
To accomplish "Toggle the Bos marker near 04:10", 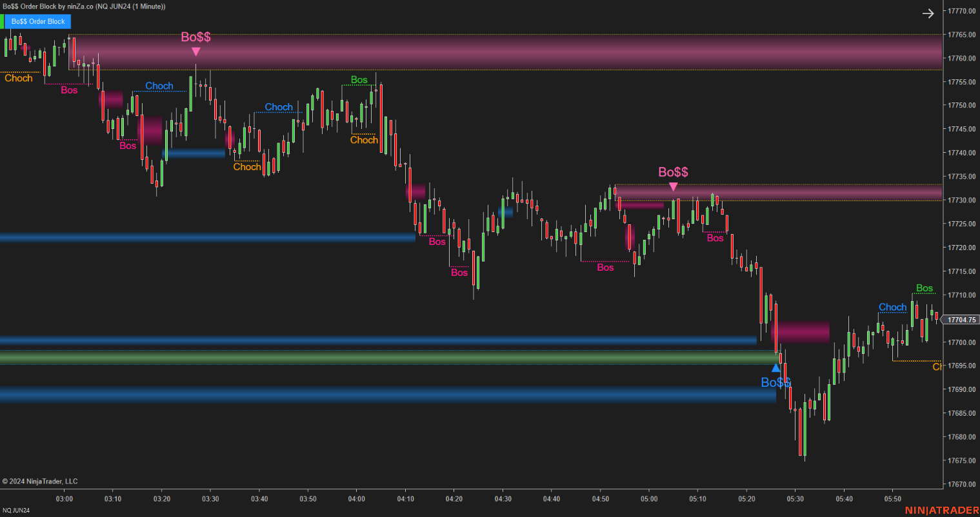I will (x=437, y=242).
